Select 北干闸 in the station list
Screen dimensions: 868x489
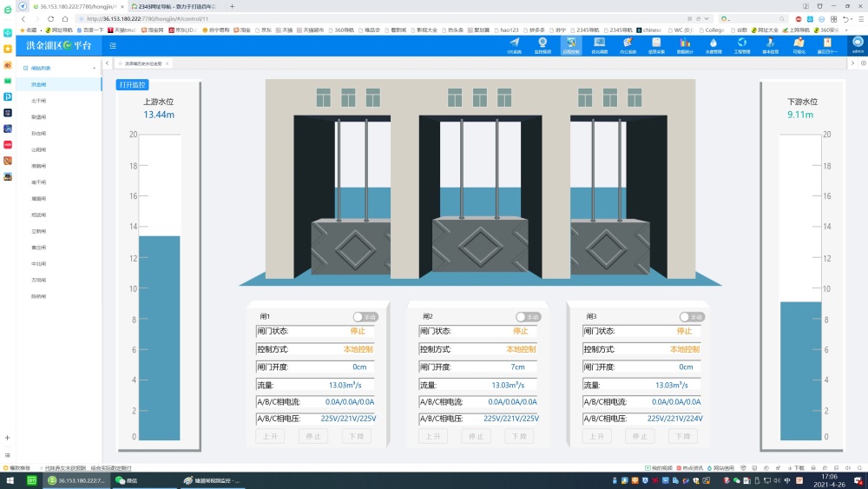tap(39, 101)
